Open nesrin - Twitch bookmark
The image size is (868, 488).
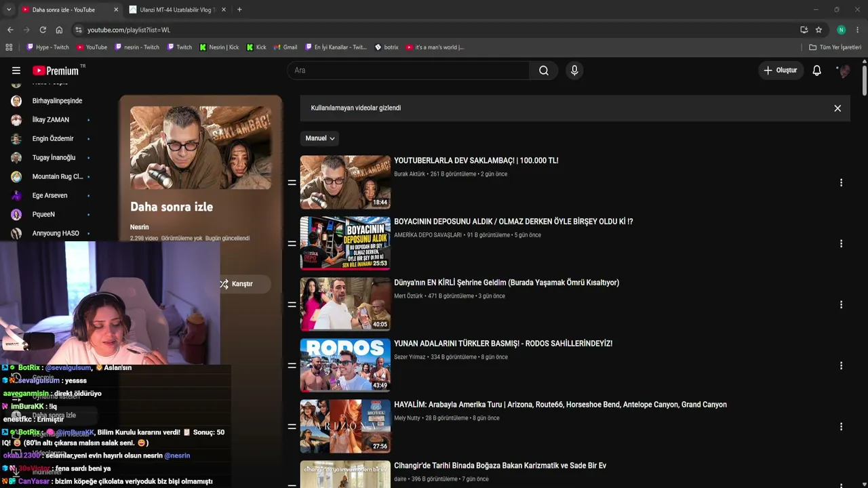click(137, 47)
